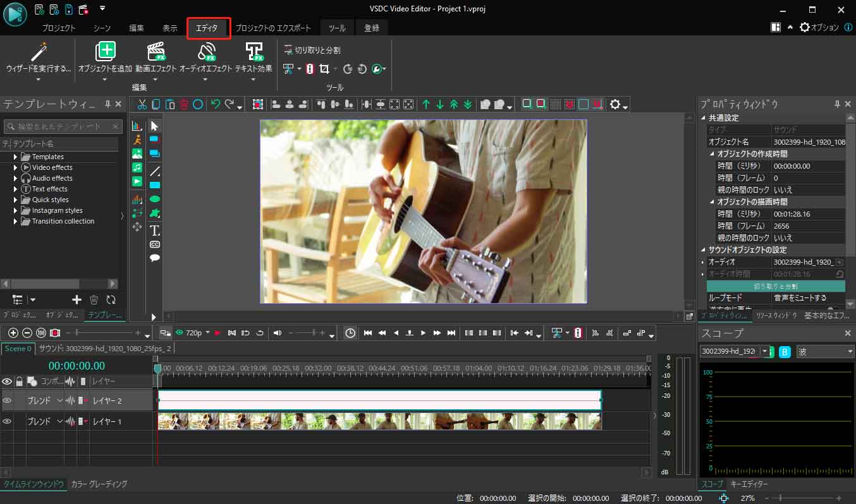The image size is (856, 504).
Task: Select the Ellipse shape tool
Action: pos(154,199)
